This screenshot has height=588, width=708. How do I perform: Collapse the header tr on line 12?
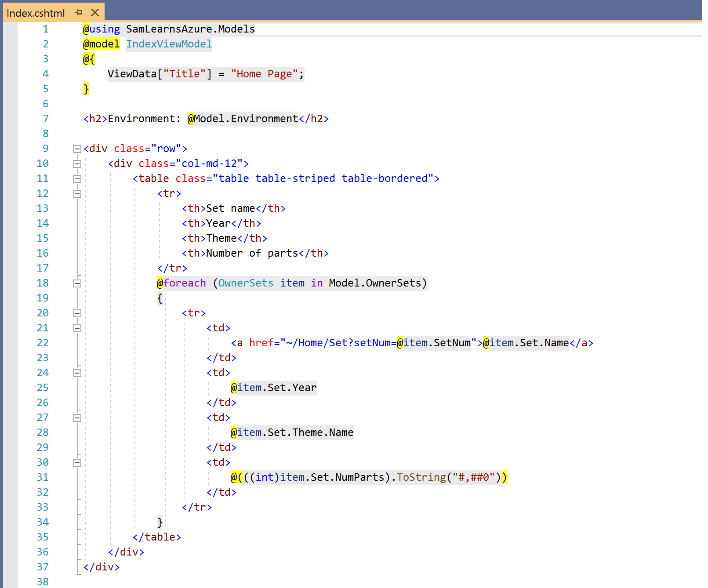[77, 194]
